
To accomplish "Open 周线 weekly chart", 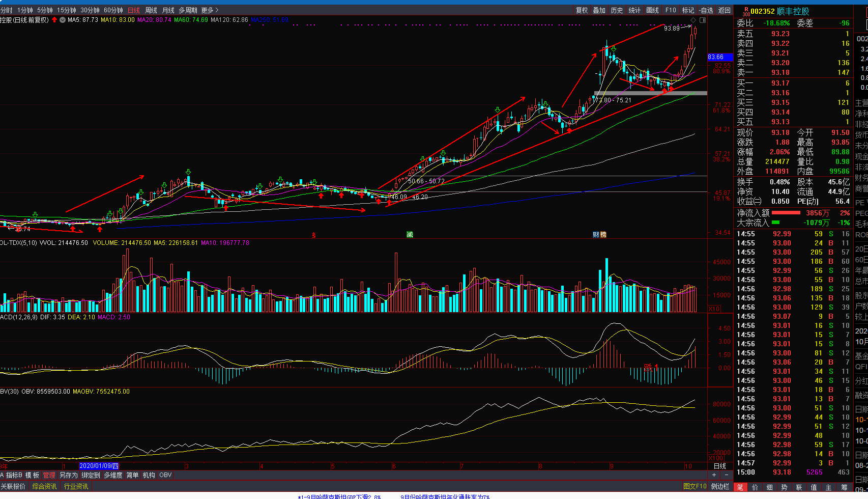I will pos(151,10).
